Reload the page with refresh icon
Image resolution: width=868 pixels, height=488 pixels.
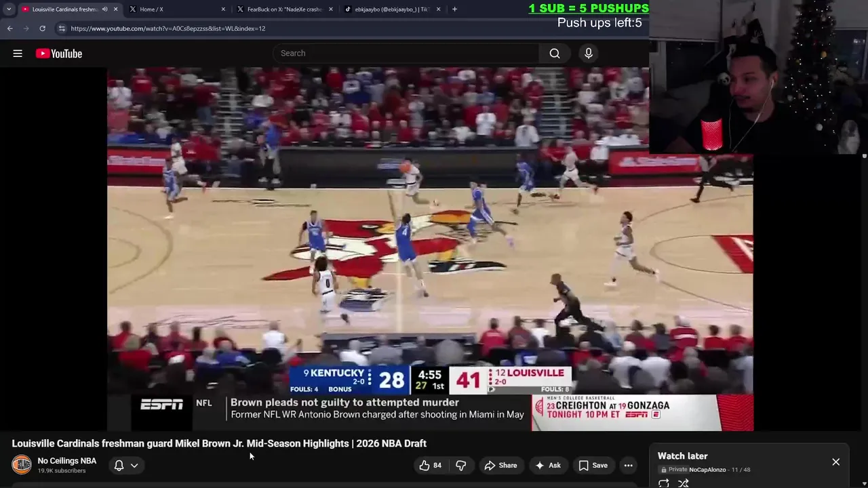(42, 28)
